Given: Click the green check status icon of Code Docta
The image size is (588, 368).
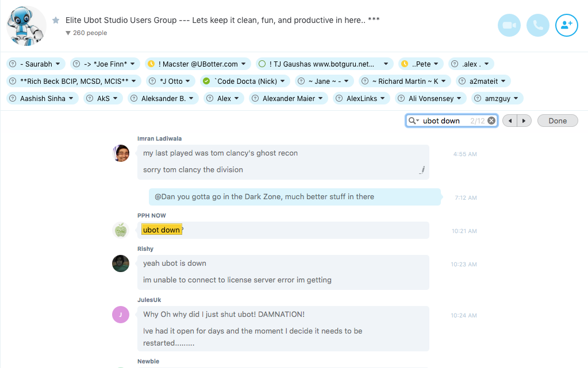Looking at the screenshot, I should coord(206,82).
